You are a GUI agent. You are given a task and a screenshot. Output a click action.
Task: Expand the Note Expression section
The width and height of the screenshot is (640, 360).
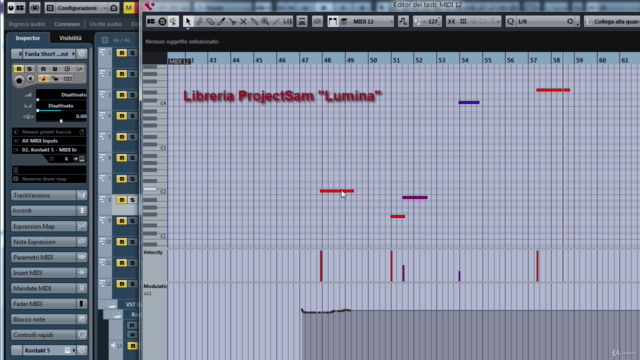pyautogui.click(x=49, y=242)
